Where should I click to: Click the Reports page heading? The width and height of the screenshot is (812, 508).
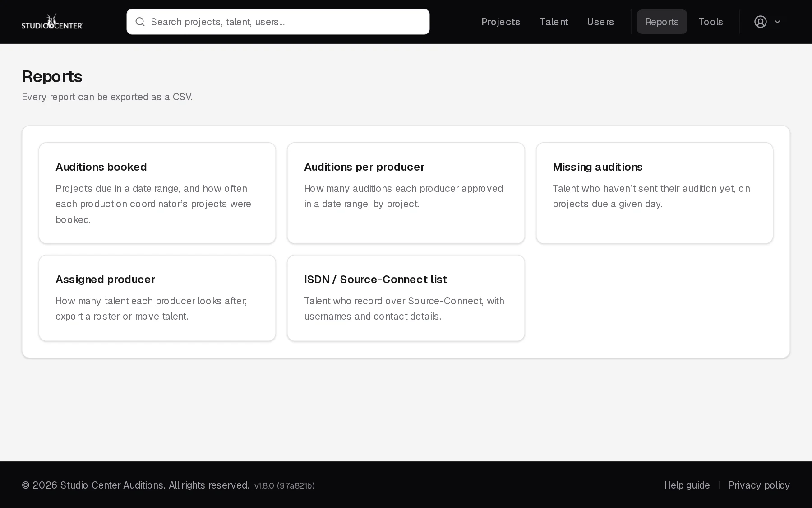52,77
